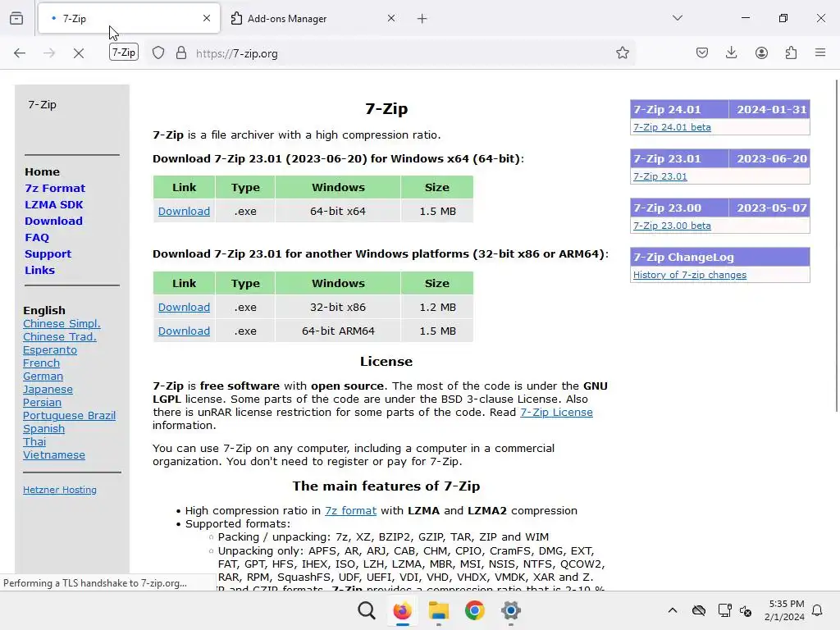Switch site language to Esperanto
This screenshot has width=840, height=630.
50,349
